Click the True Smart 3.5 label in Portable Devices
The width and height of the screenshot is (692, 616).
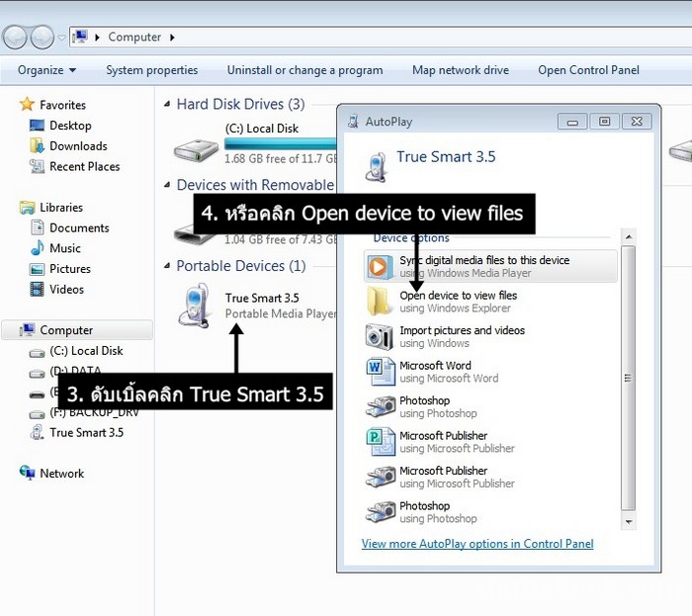click(262, 298)
